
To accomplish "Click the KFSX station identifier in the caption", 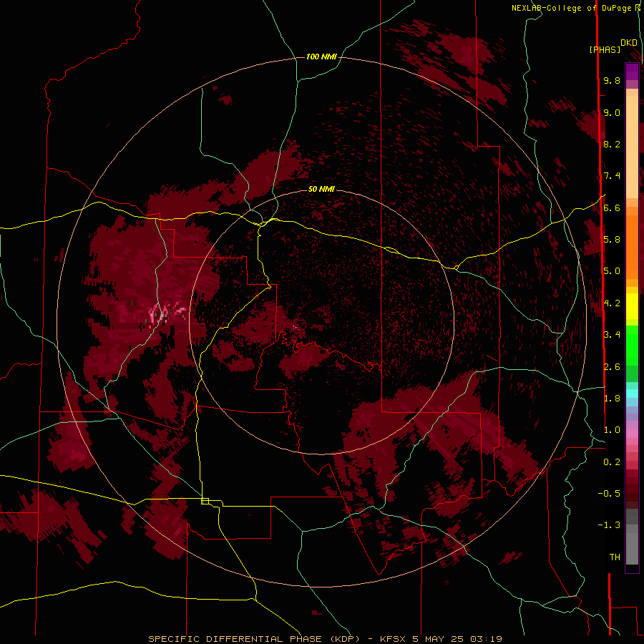I will tap(394, 639).
